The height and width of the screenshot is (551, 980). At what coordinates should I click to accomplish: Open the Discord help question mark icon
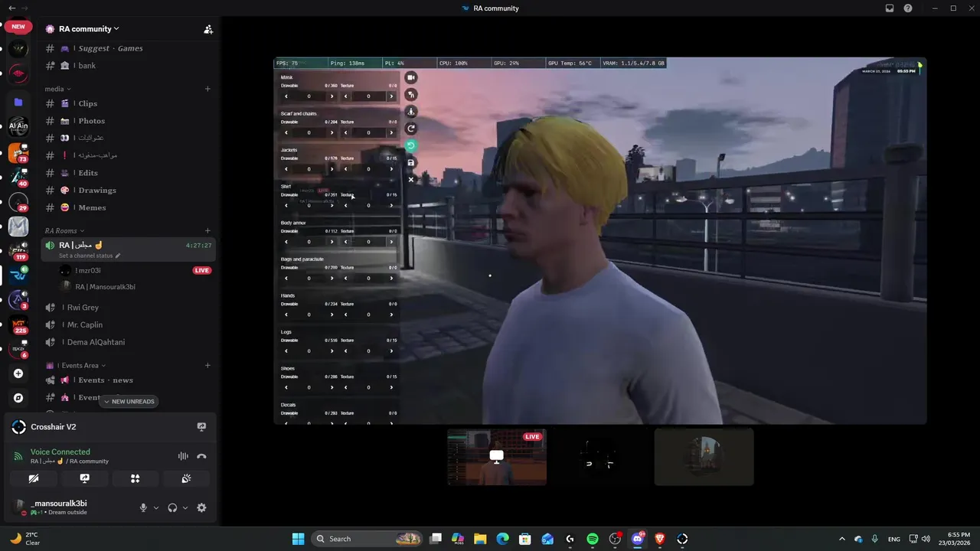click(908, 8)
